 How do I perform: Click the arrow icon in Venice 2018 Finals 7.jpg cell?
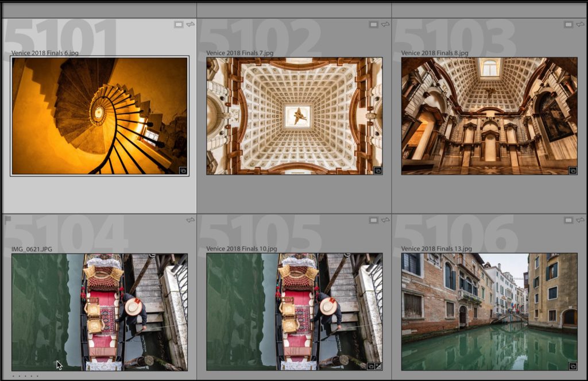[x=385, y=24]
